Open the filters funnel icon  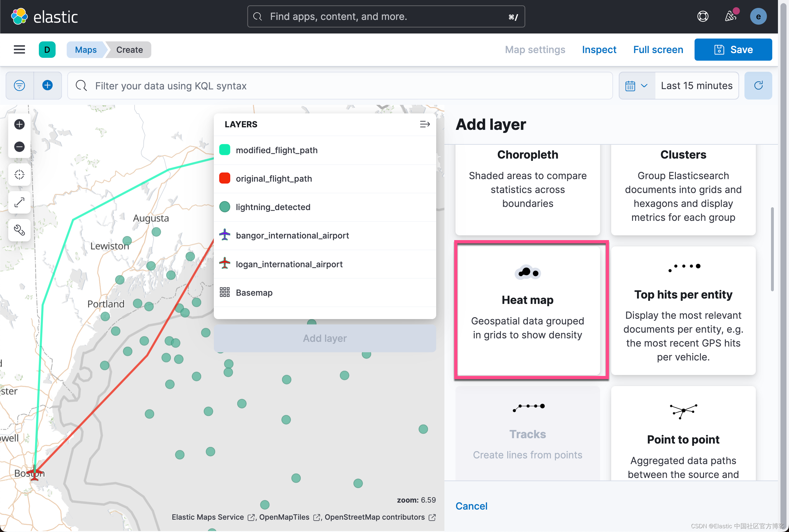(x=19, y=86)
